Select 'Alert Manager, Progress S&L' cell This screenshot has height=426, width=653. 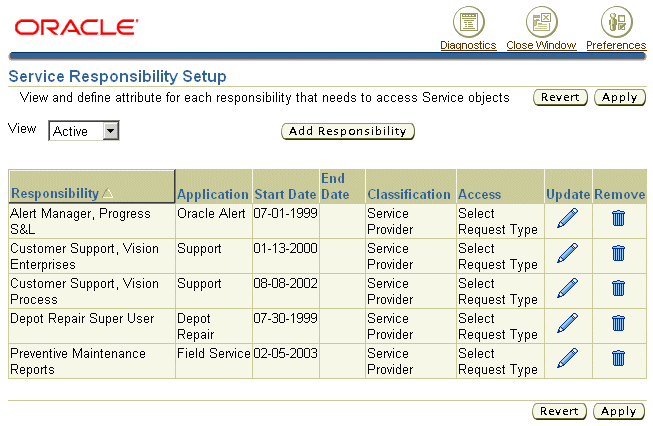[92, 221]
